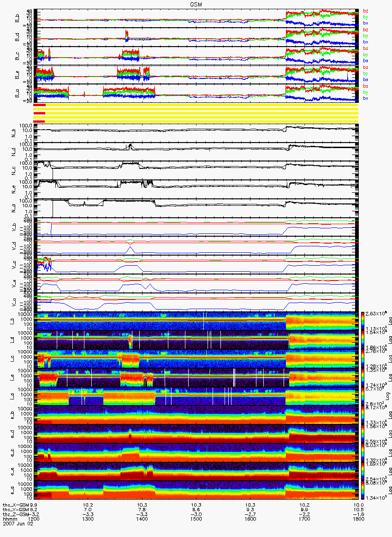The height and width of the screenshot is (537, 392).
Task: Select the B_a panel axis label
Action: coord(17,94)
